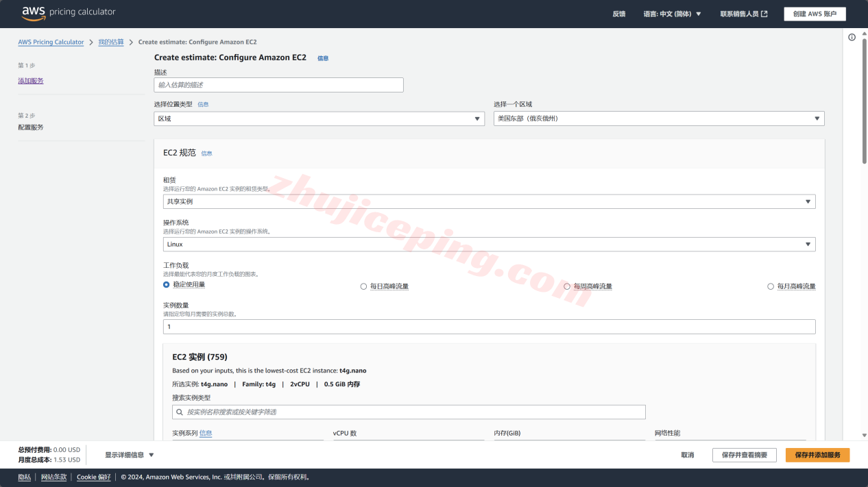Open 信息 link beside Create estimate title
Screen dimensions: 868x487
pos(323,58)
